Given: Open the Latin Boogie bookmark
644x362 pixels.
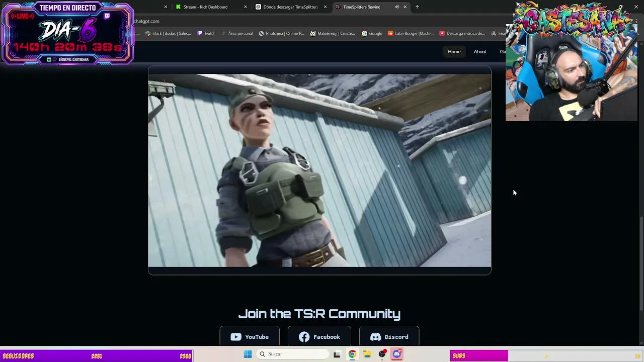Looking at the screenshot, I should click(411, 34).
